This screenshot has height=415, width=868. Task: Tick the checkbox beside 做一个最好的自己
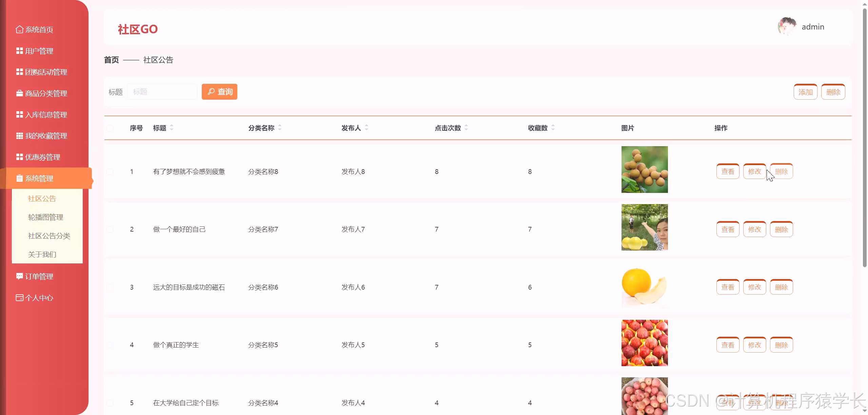110,229
